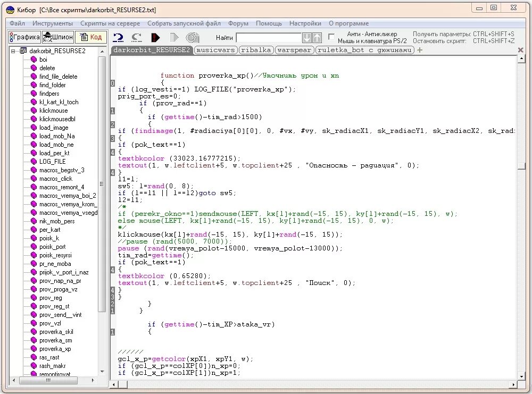Viewport: 532px width, 394px height.
Task: Click the purple icon beside ras_rast
Action: coord(34,357)
